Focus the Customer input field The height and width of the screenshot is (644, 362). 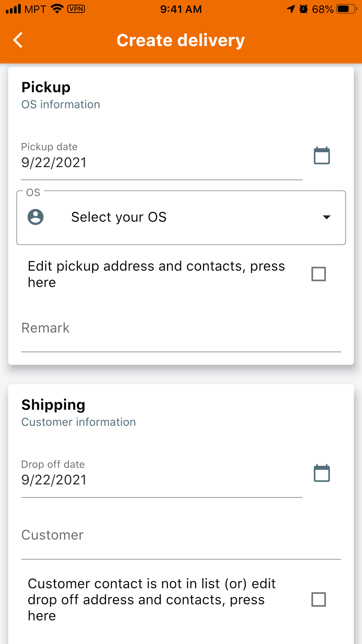(181, 535)
